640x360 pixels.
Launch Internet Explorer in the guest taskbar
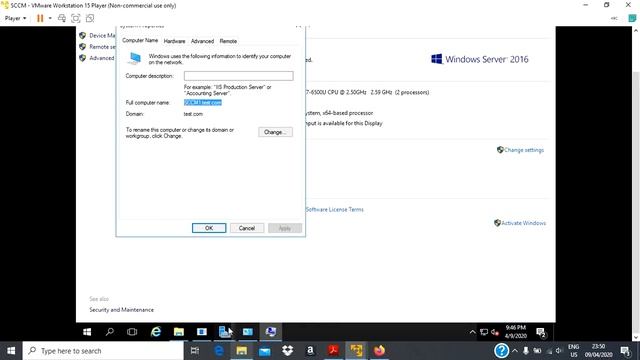(x=156, y=332)
